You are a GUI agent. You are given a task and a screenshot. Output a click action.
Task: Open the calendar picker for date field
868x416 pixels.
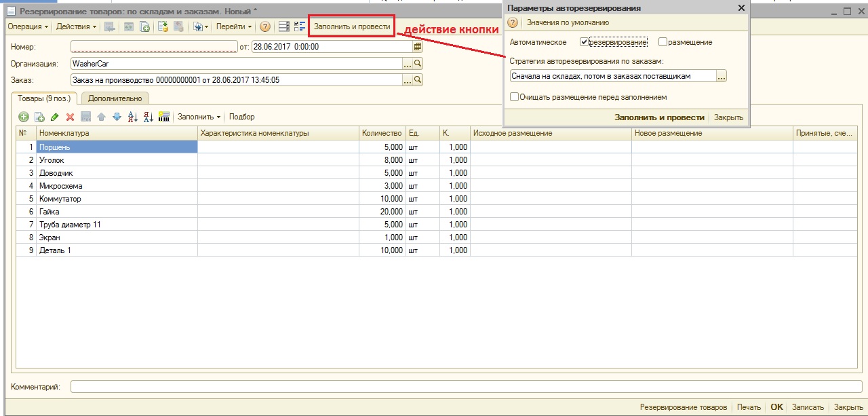click(x=418, y=47)
